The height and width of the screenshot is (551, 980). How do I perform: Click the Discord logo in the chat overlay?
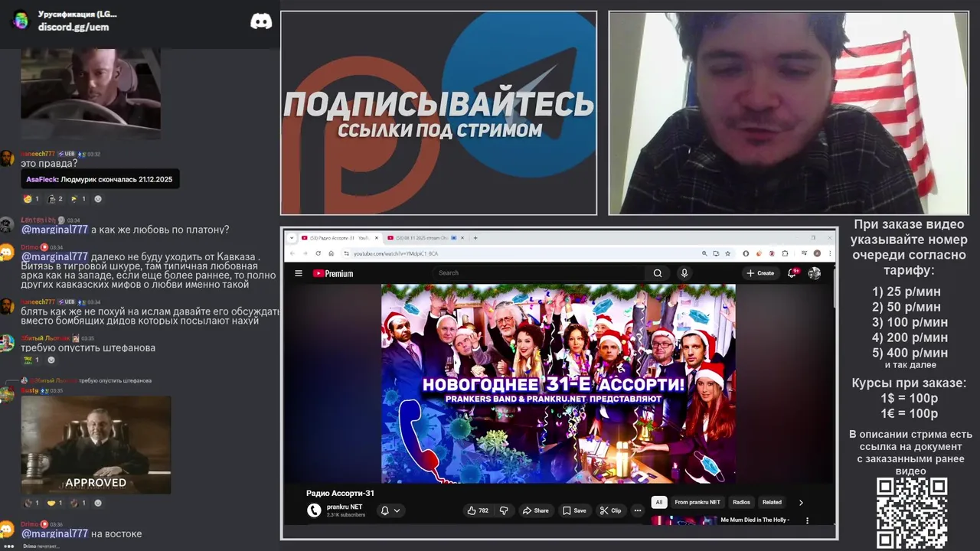point(261,21)
